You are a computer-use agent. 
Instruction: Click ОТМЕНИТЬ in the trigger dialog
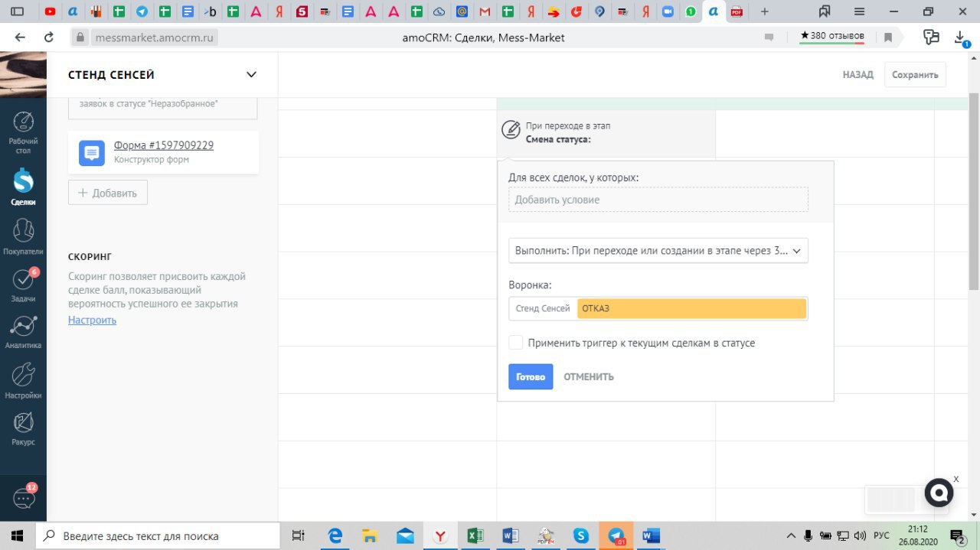[x=589, y=376]
